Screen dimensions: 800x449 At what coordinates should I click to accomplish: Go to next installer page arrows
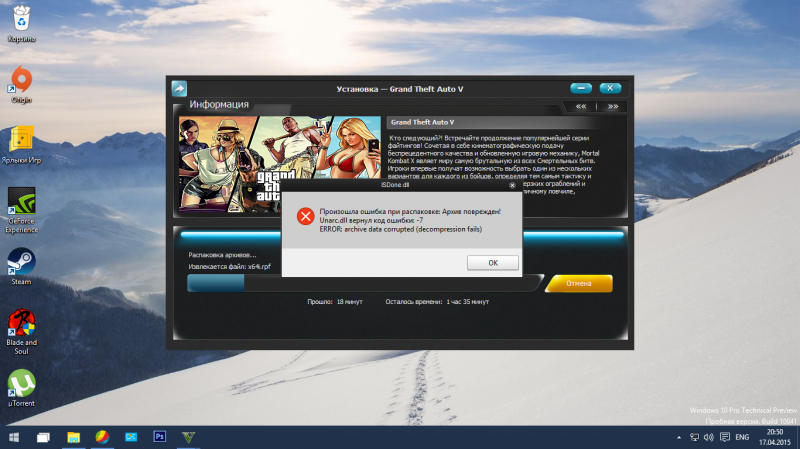[x=613, y=106]
